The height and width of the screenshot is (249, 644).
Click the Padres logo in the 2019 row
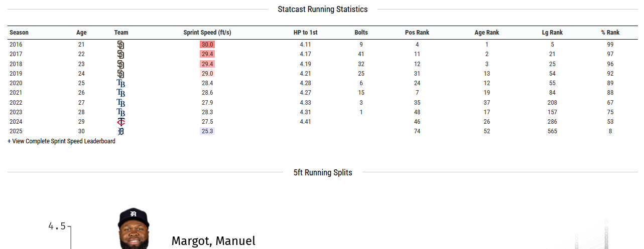(120, 74)
